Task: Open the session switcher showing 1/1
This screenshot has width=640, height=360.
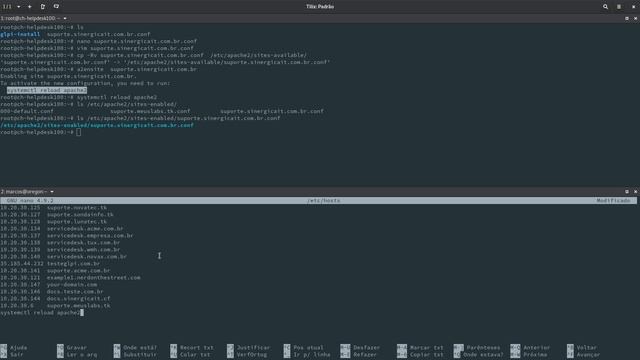Action: (x=7, y=7)
